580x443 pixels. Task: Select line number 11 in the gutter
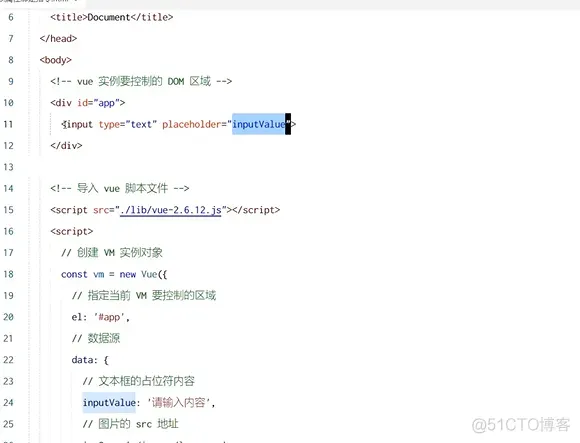8,124
